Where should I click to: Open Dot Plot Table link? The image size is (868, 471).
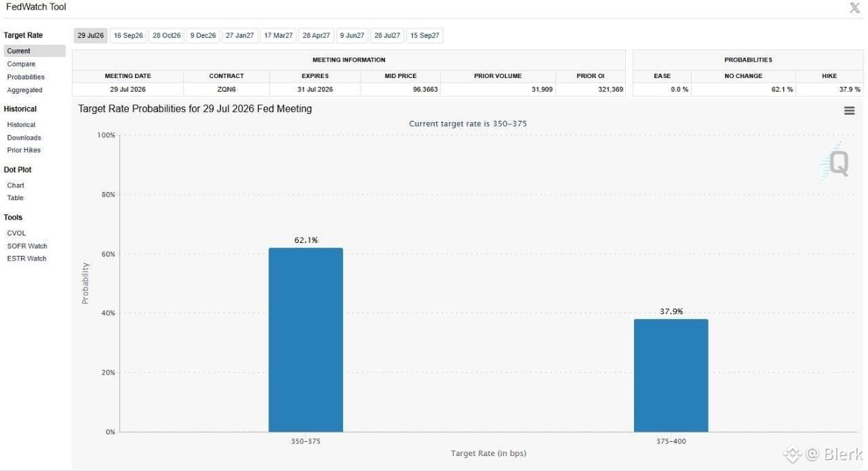(x=15, y=197)
